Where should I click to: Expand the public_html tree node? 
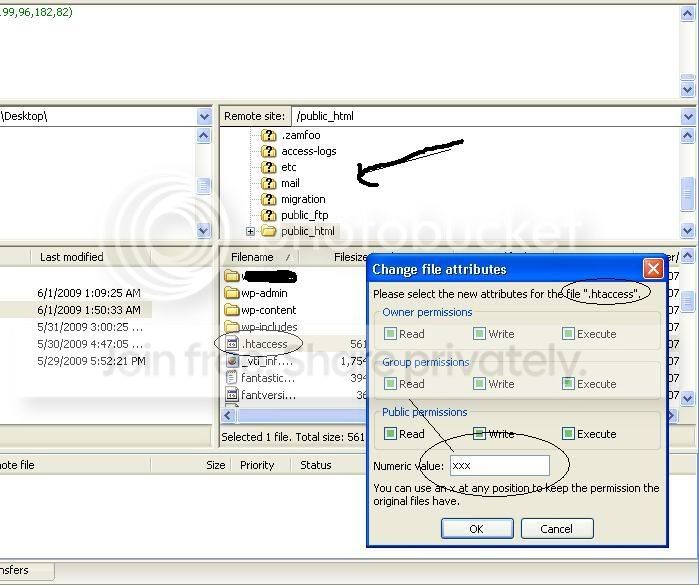[x=250, y=232]
